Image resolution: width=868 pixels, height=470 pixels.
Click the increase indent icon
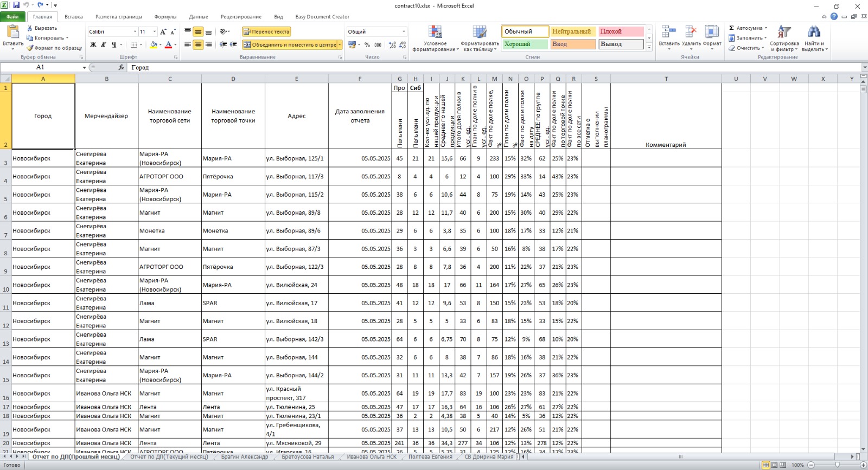pyautogui.click(x=233, y=44)
